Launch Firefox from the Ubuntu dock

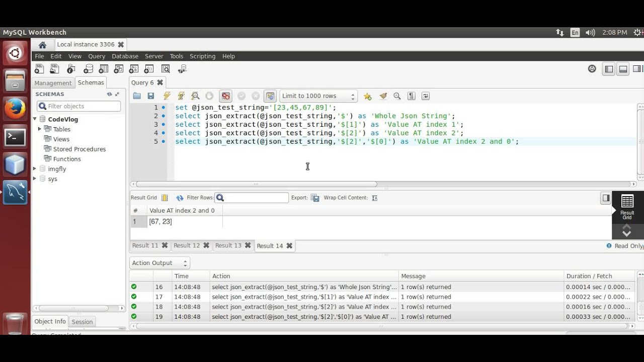click(x=15, y=108)
